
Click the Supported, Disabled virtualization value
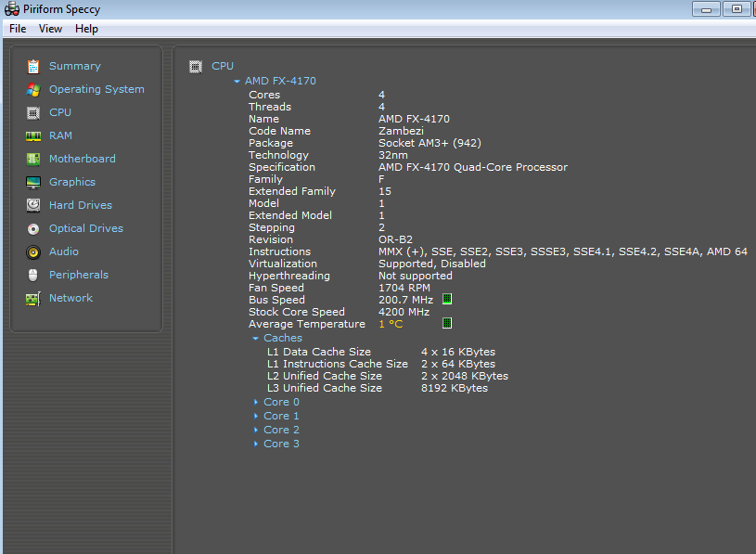432,264
